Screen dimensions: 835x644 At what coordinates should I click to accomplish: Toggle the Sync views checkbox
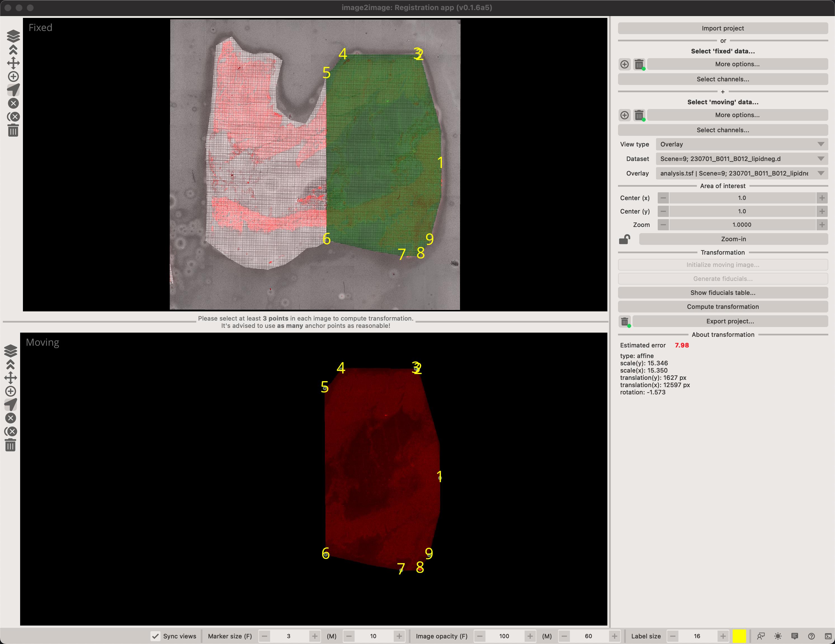pyautogui.click(x=155, y=636)
